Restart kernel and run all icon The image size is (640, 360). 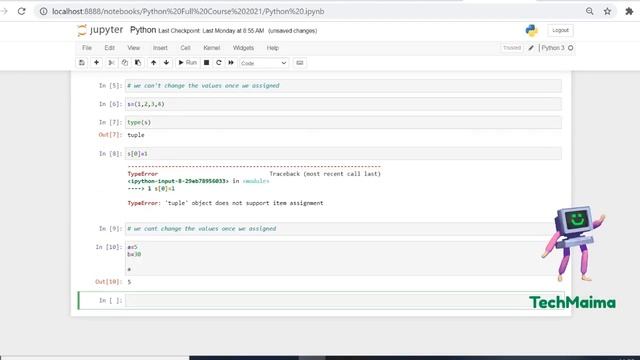click(231, 63)
